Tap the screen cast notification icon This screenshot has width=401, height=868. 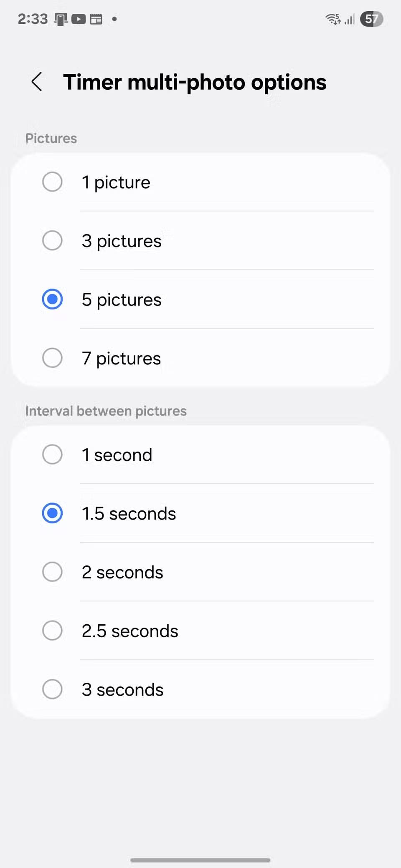click(x=61, y=19)
